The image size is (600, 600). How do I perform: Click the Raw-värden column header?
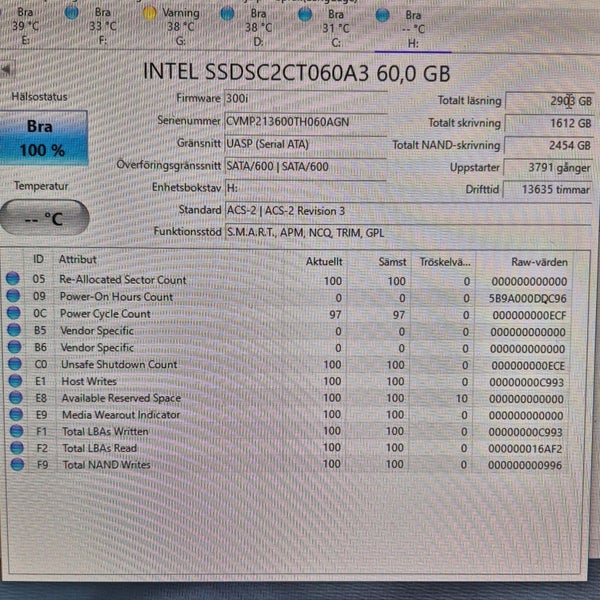coord(539,262)
